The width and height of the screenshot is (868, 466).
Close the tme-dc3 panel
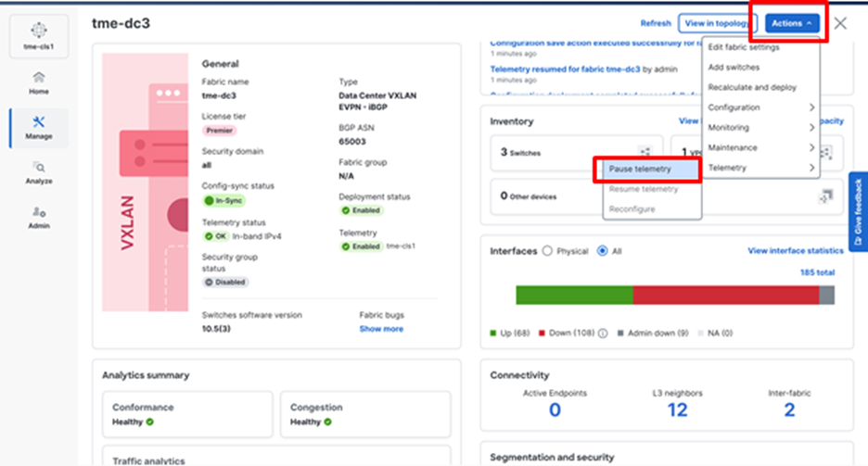tap(840, 23)
